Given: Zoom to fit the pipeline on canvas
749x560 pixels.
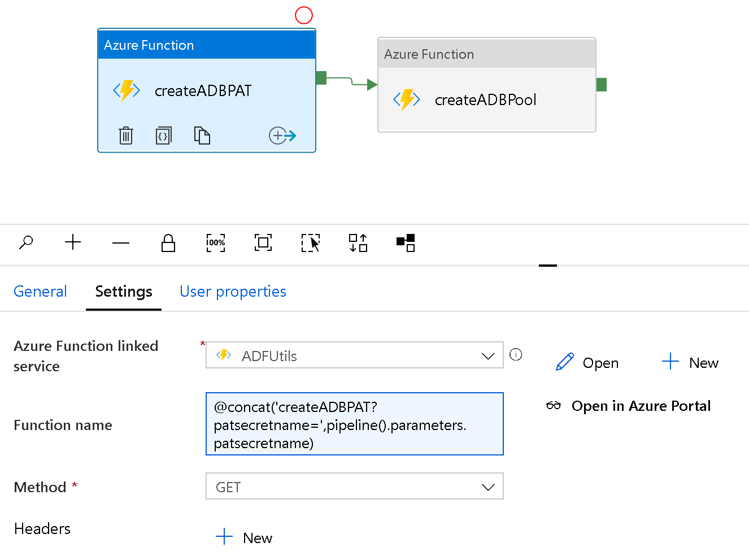Looking at the screenshot, I should click(x=262, y=243).
